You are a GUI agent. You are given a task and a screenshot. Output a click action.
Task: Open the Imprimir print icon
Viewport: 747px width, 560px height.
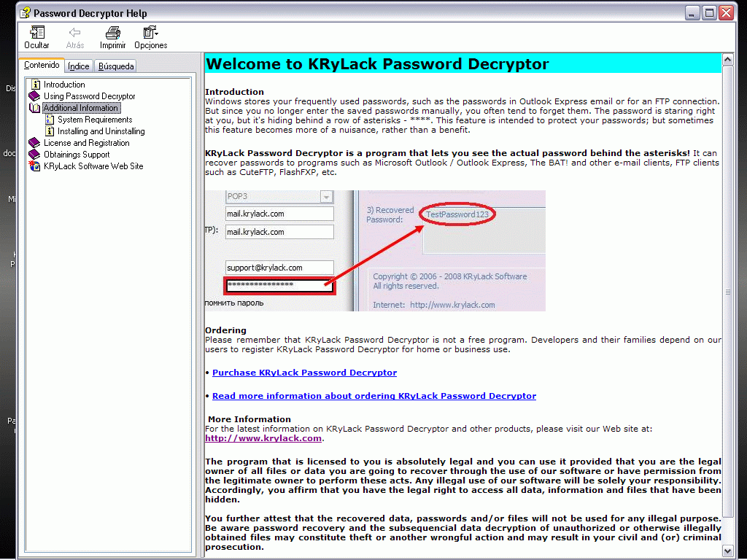pos(113,33)
